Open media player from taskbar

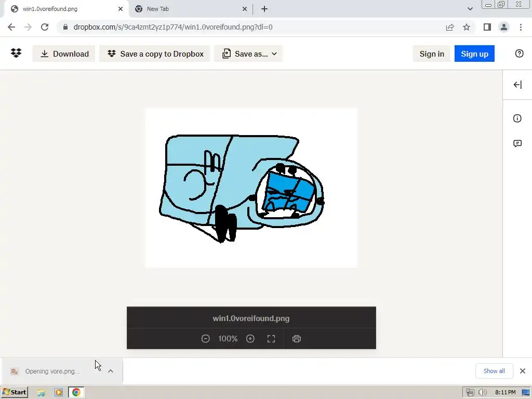point(58,393)
